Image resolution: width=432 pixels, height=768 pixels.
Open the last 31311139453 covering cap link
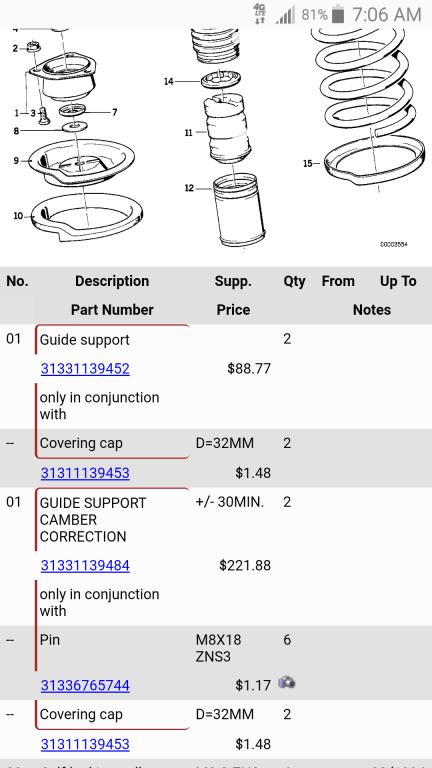(85, 744)
